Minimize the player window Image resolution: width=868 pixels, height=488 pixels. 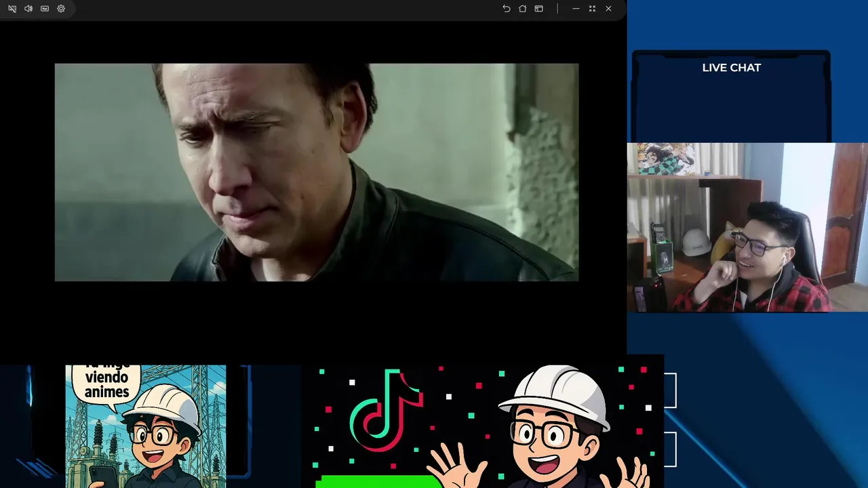coord(576,9)
